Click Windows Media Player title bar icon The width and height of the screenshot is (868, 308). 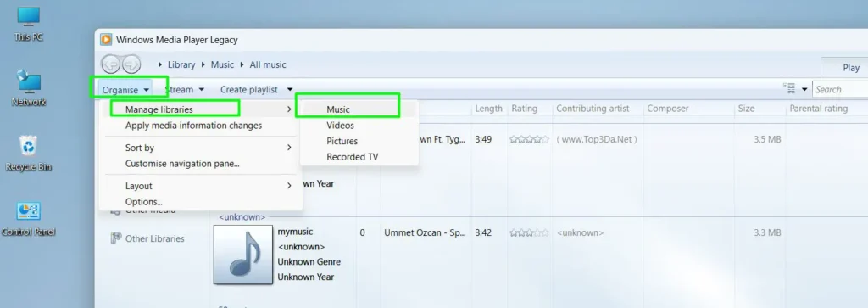click(x=106, y=40)
